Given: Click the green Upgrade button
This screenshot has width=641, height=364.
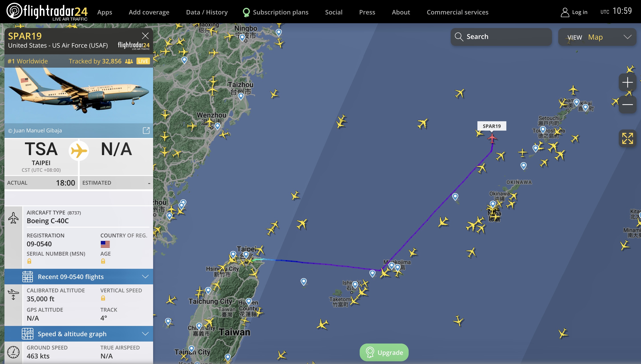Looking at the screenshot, I should 384,352.
